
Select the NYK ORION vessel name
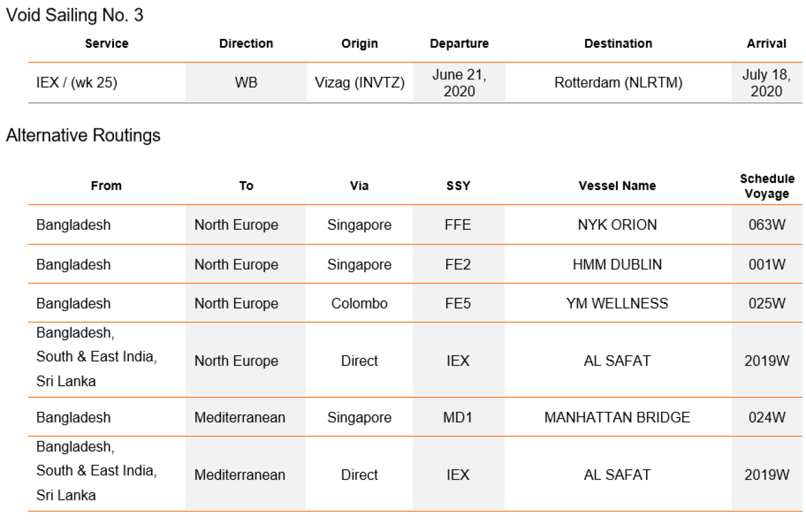[617, 225]
